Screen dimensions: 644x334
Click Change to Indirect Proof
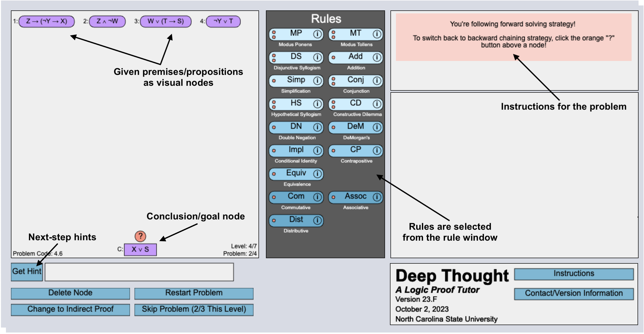[x=70, y=309]
